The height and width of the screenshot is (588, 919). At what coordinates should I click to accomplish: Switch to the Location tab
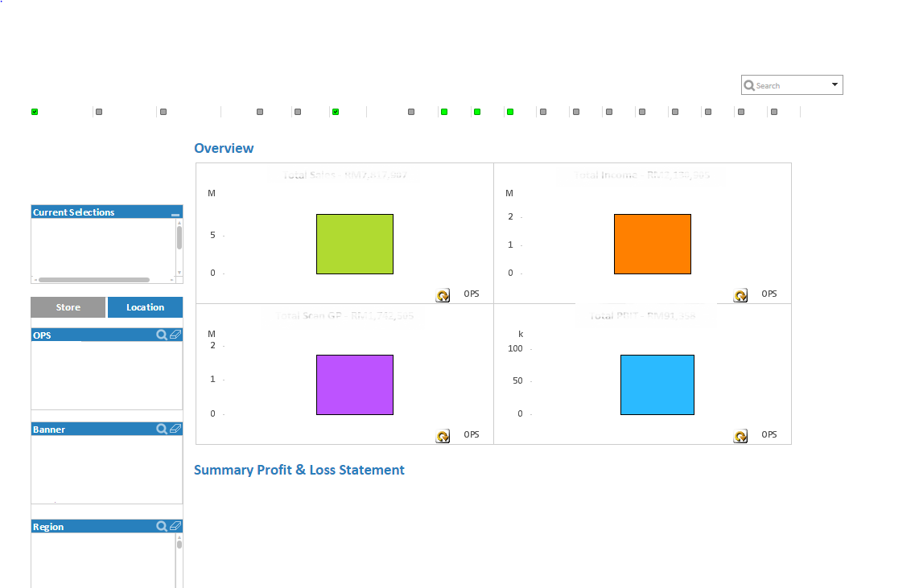(145, 307)
